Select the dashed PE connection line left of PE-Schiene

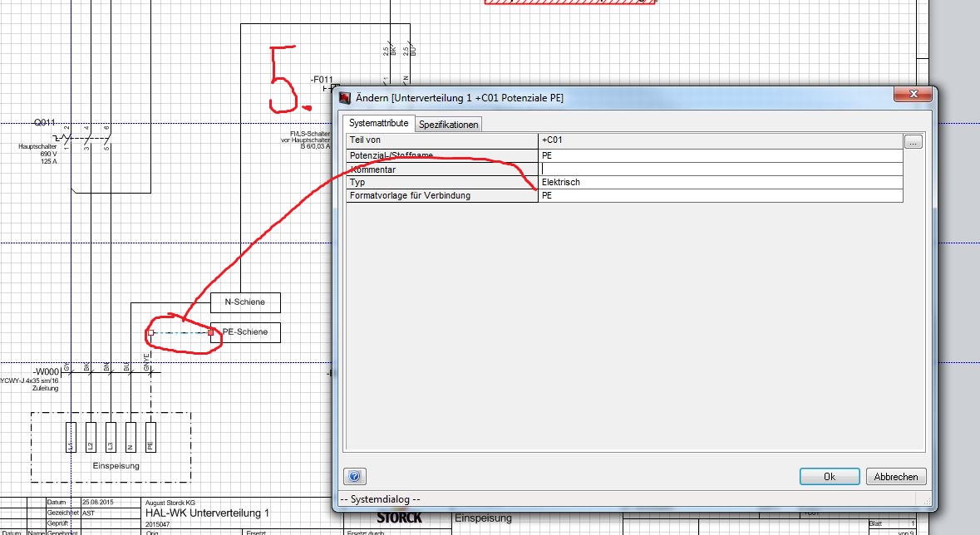180,332
